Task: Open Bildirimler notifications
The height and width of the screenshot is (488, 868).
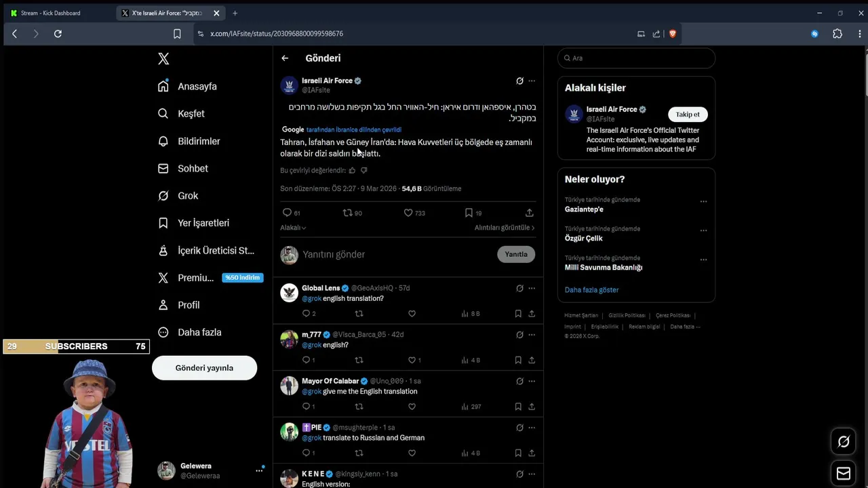Action: coord(189,141)
